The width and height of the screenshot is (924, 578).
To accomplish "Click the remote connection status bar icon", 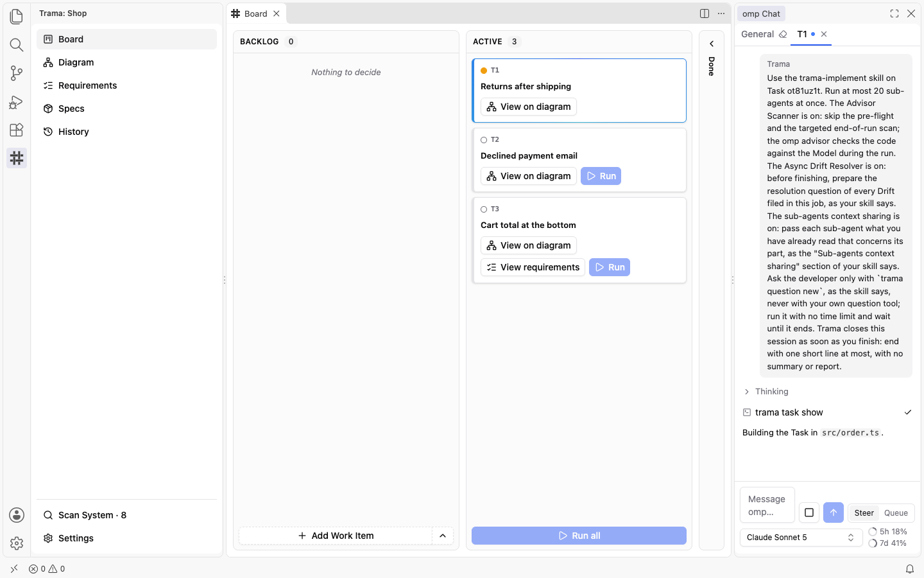I will [14, 569].
